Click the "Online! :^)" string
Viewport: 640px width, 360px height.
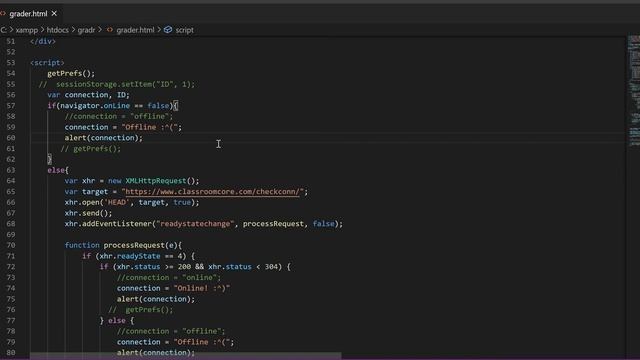point(202,289)
